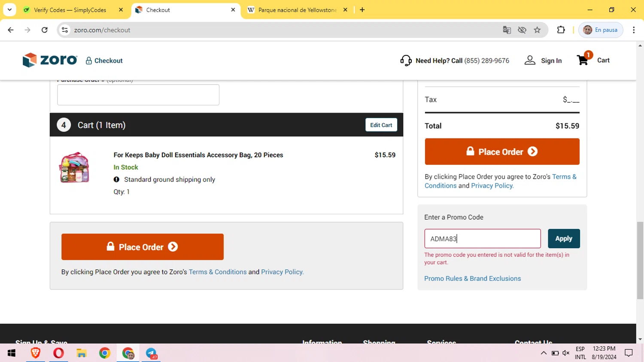
Task: Open File Explorer from the taskbar
Action: pos(82,353)
